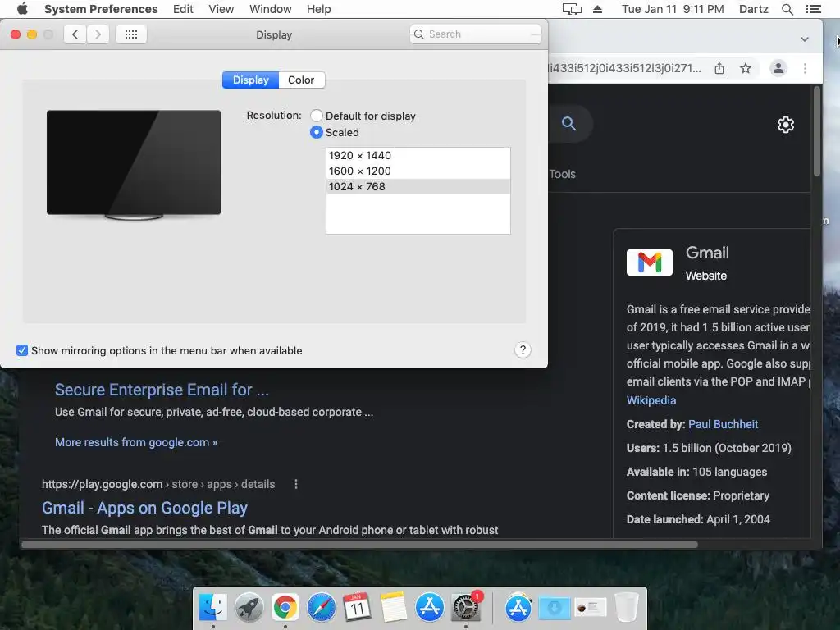The height and width of the screenshot is (630, 840).
Task: Open the Chrome profile avatar
Action: tap(778, 68)
